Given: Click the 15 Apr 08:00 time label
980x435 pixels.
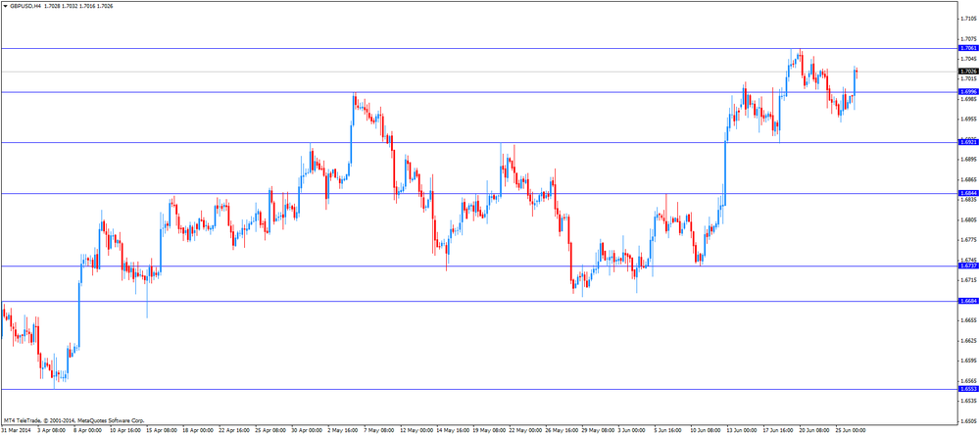Looking at the screenshot, I should coord(163,431).
